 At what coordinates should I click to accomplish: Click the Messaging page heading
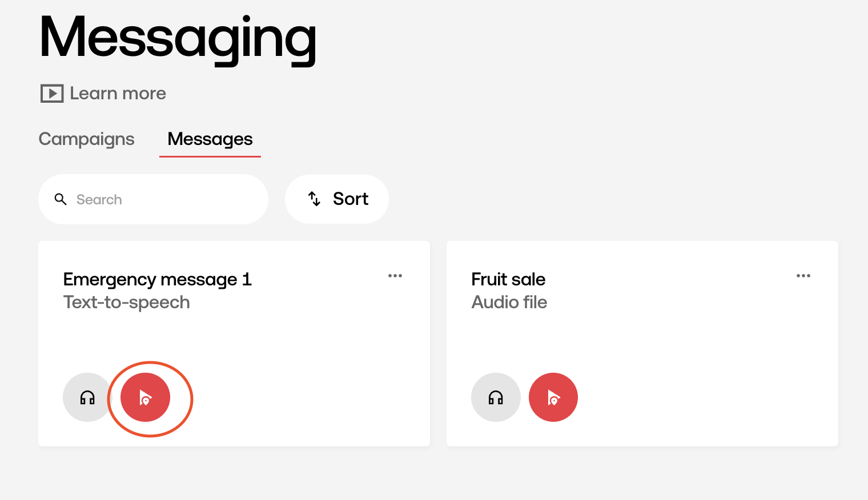178,39
